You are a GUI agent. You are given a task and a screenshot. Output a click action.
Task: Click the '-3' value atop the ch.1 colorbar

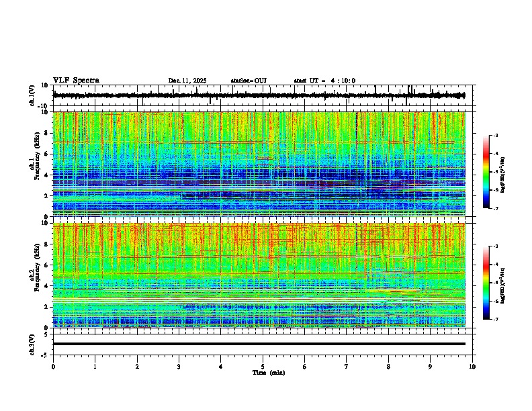coord(496,135)
